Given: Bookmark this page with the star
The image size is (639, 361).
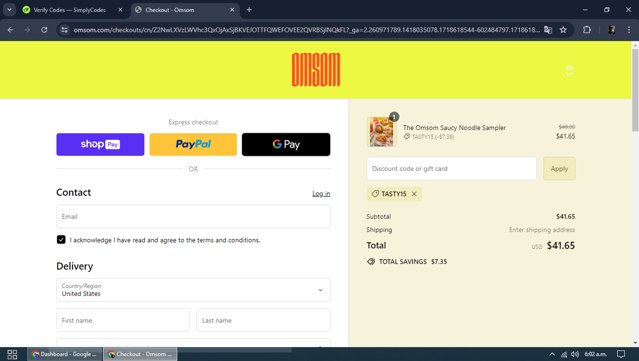Looking at the screenshot, I should (563, 30).
